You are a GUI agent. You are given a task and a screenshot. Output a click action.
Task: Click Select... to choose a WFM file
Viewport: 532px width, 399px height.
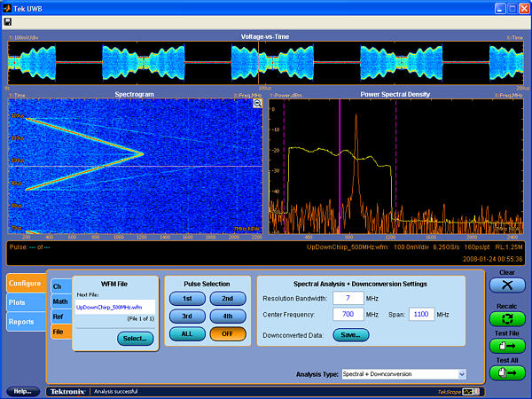click(135, 338)
